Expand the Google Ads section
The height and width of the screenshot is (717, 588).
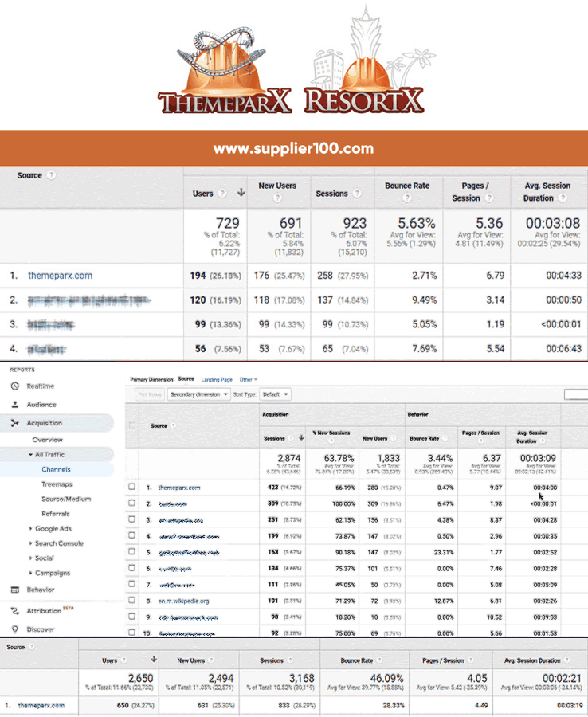point(30,529)
